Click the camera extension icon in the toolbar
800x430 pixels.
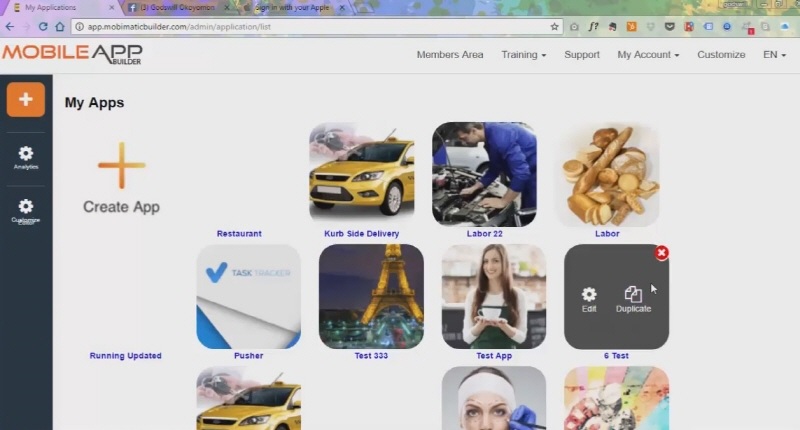(x=574, y=27)
